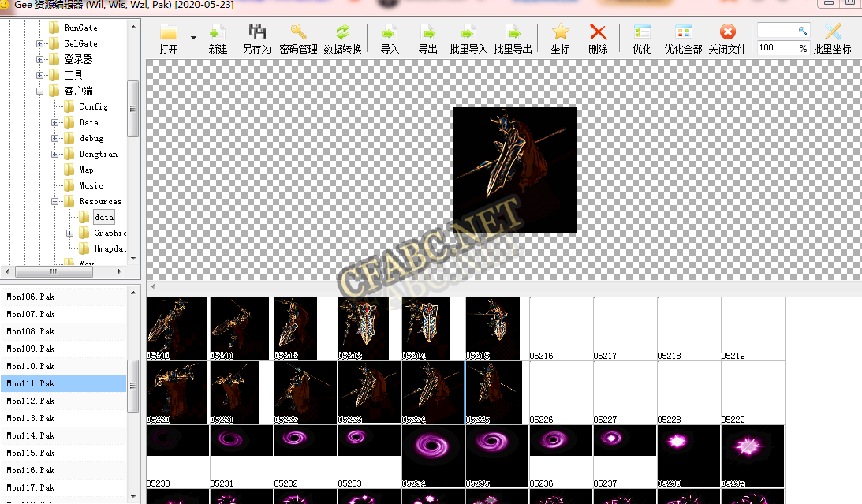Expand the Dongtian folder node

pos(54,155)
